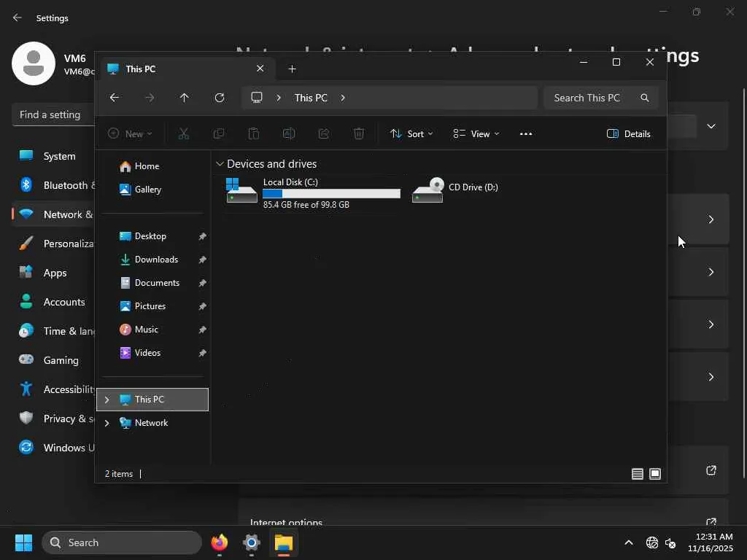Open Accounts in Settings sidebar
The width and height of the screenshot is (747, 560).
(x=53, y=302)
